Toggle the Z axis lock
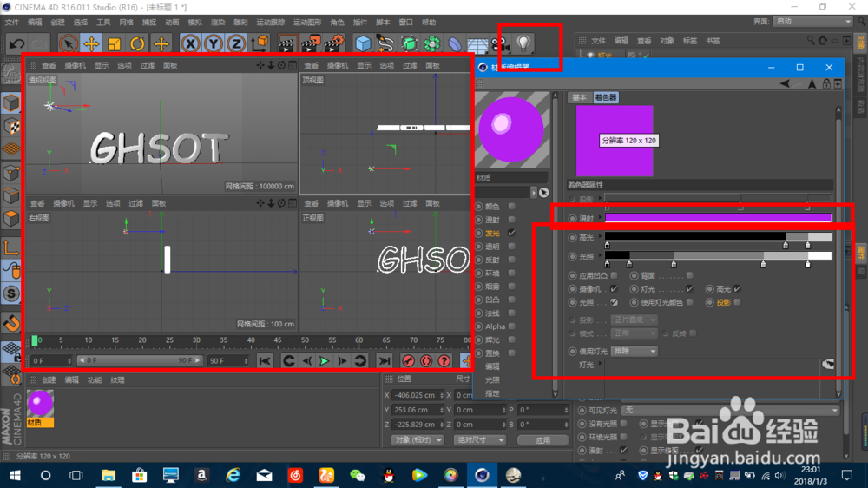Screen dimensions: 868x488 [x=236, y=43]
